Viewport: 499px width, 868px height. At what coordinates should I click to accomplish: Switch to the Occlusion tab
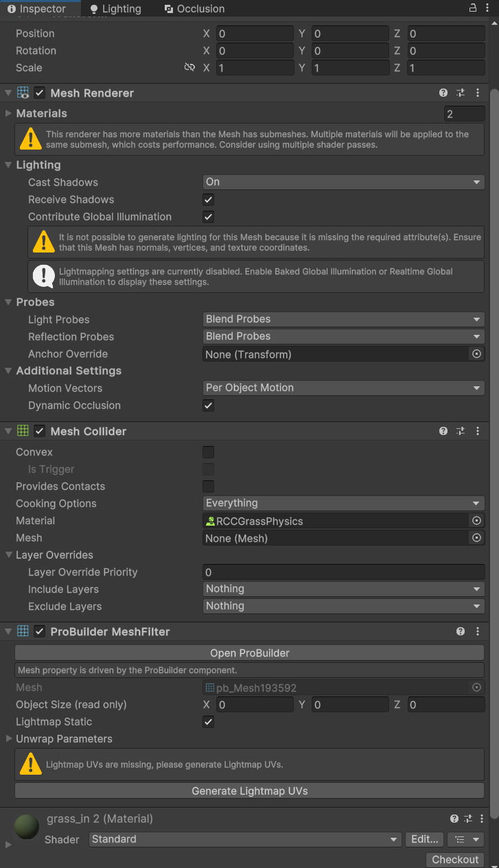tap(195, 9)
